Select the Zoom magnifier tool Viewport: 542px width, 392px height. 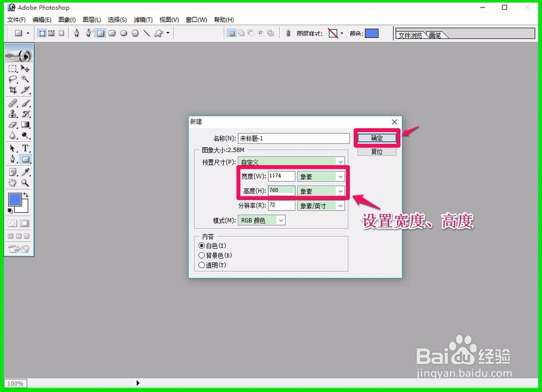click(x=25, y=182)
